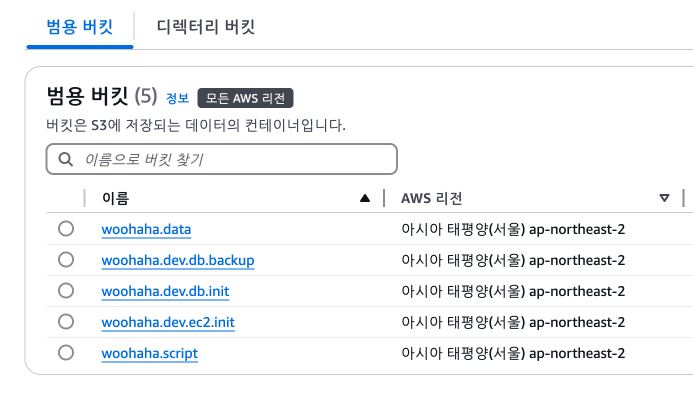
Task: Sort by AWS 리전 column arrow
Action: pos(664,198)
